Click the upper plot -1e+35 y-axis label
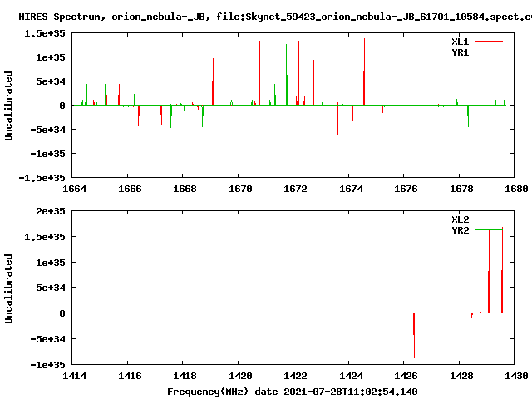Viewport: 532px width, 399px height. [x=47, y=154]
